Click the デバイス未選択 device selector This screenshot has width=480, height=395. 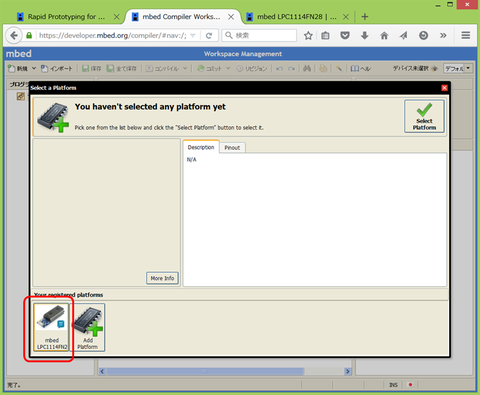tap(415, 68)
